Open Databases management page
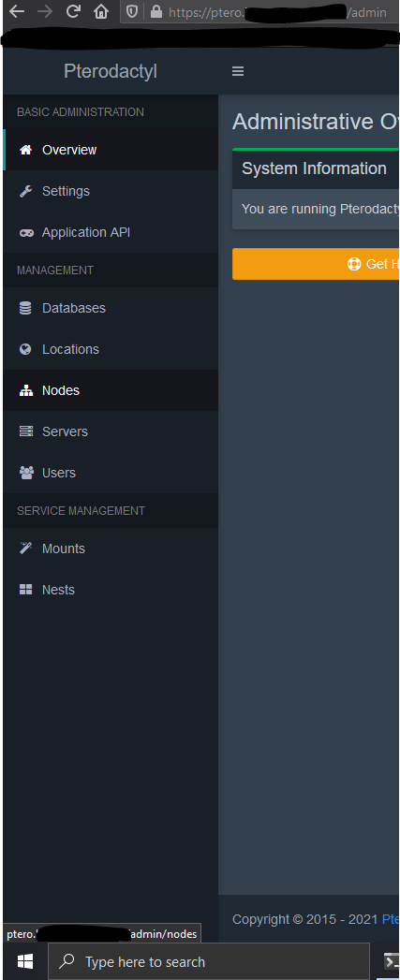The image size is (400, 980). [x=111, y=308]
